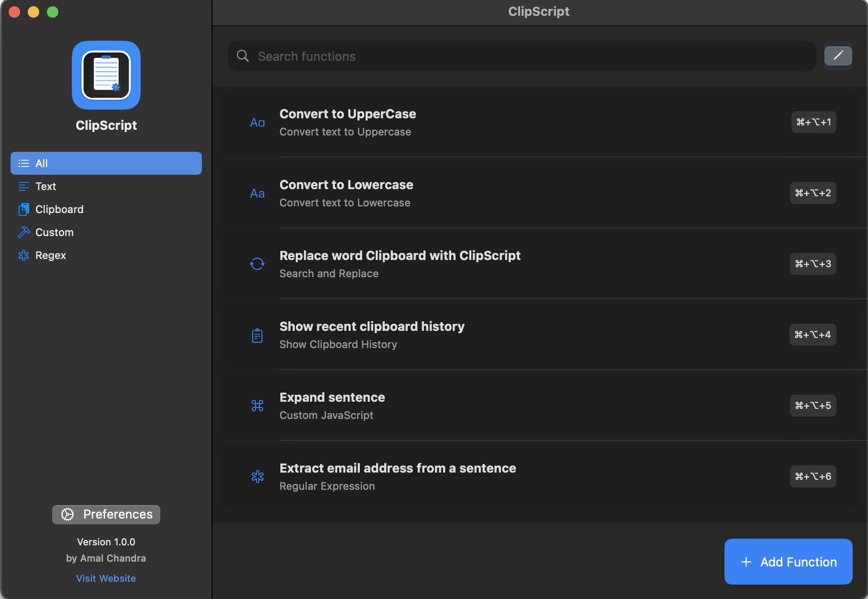Show the Regex category functions

click(x=106, y=255)
